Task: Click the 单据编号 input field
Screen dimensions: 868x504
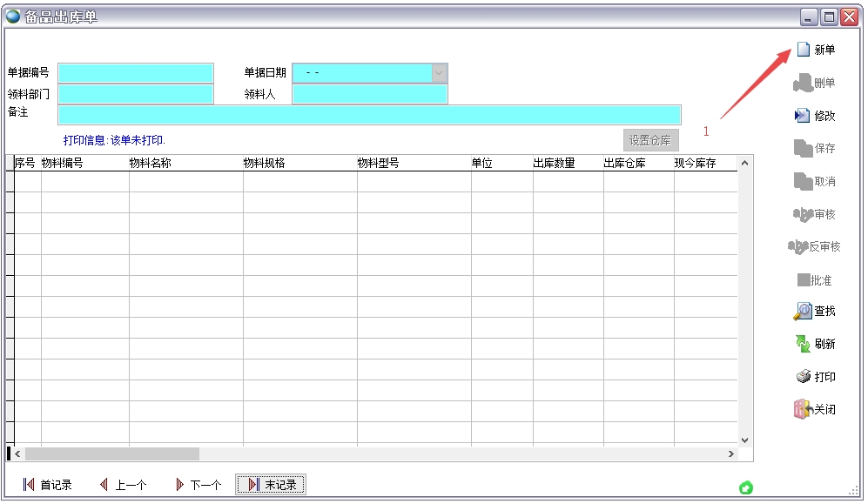Action: click(x=135, y=73)
